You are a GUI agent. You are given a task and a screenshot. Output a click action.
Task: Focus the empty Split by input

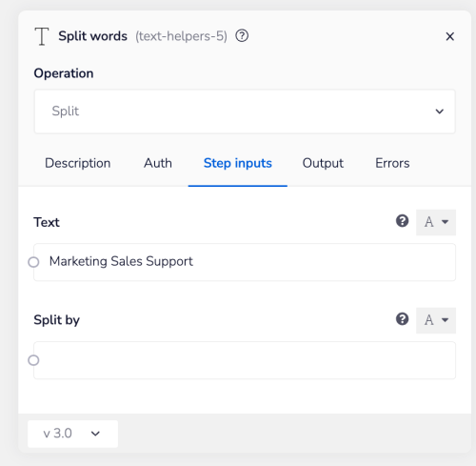(245, 360)
